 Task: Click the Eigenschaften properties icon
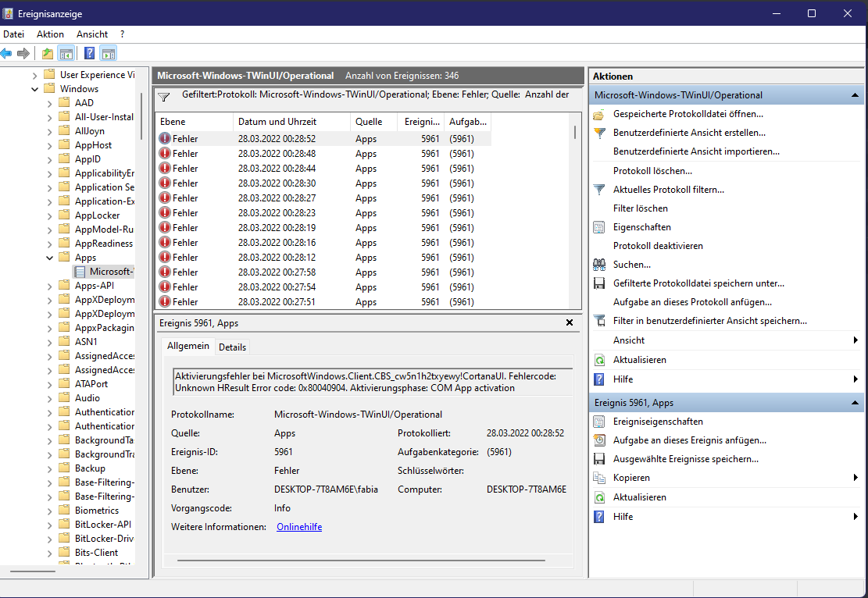point(599,227)
